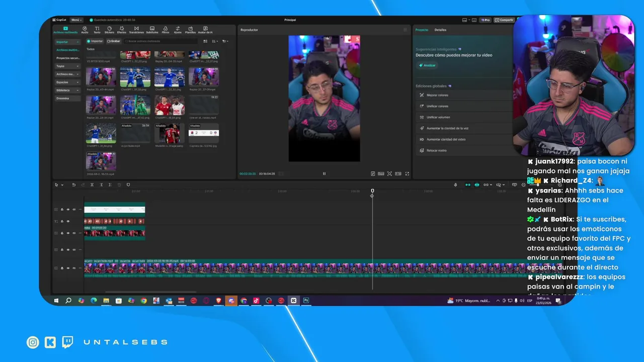Toggle the timeline auto snapping icon
The height and width of the screenshot is (362, 644).
(477, 185)
